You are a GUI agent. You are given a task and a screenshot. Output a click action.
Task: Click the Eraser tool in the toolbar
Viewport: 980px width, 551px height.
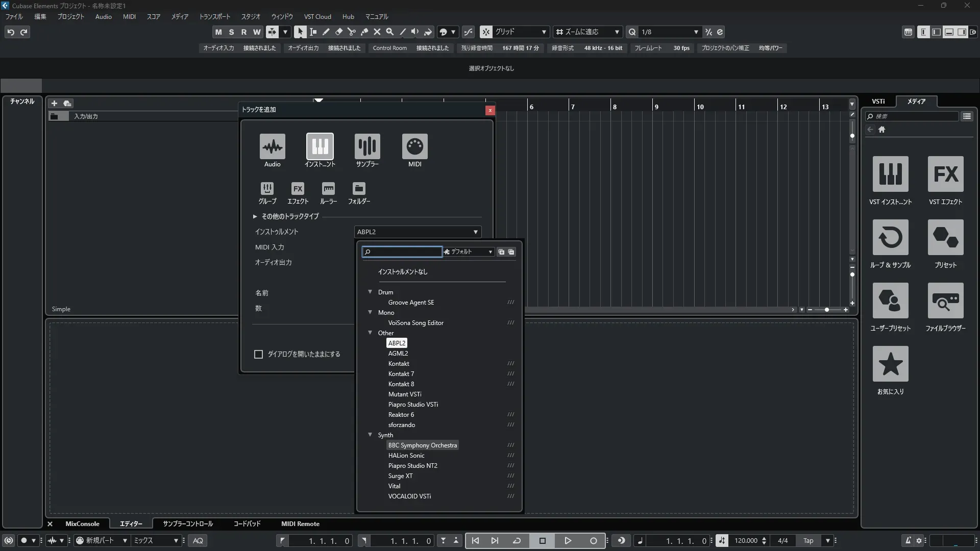click(338, 32)
